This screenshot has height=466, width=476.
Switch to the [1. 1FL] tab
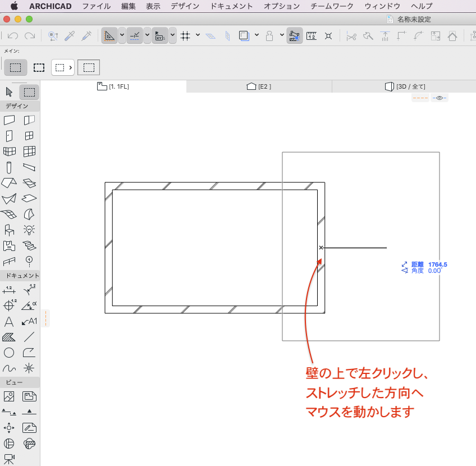tap(113, 86)
